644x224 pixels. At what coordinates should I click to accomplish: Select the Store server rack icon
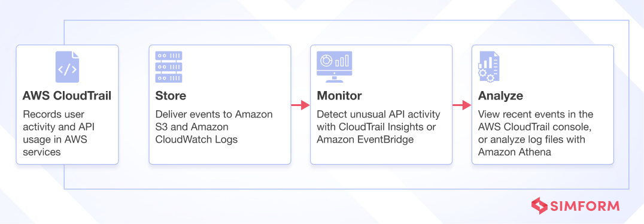pyautogui.click(x=169, y=66)
